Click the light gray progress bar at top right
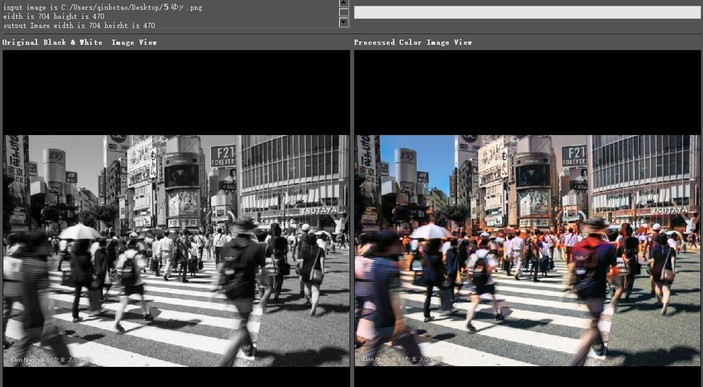This screenshot has width=703, height=387. (527, 13)
